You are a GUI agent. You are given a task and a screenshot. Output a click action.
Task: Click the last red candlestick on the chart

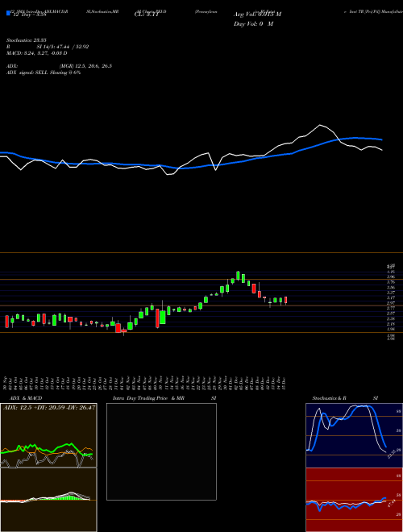pyautogui.click(x=286, y=301)
